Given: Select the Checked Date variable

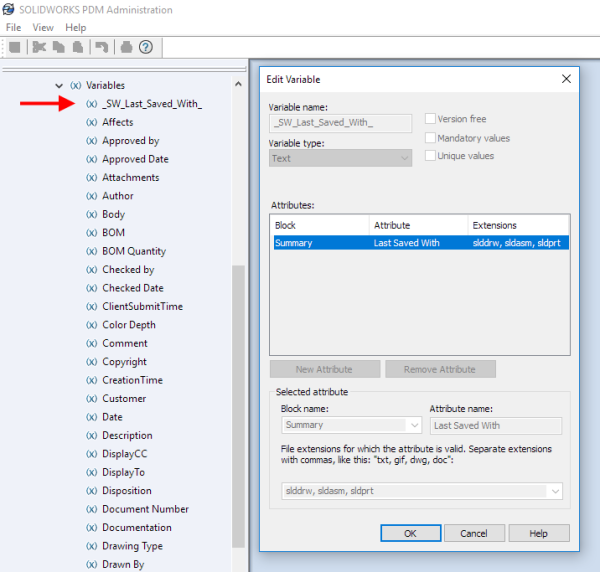Looking at the screenshot, I should click(x=133, y=288).
